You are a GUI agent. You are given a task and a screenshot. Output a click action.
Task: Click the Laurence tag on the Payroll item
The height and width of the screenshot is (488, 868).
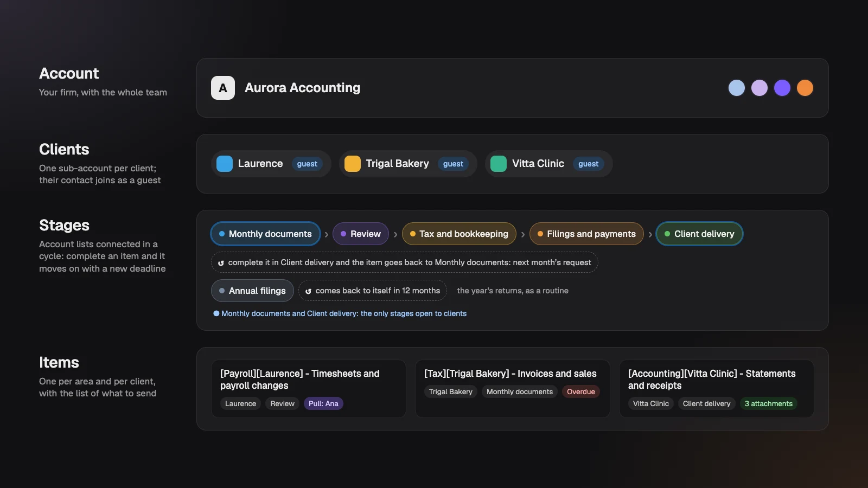240,403
